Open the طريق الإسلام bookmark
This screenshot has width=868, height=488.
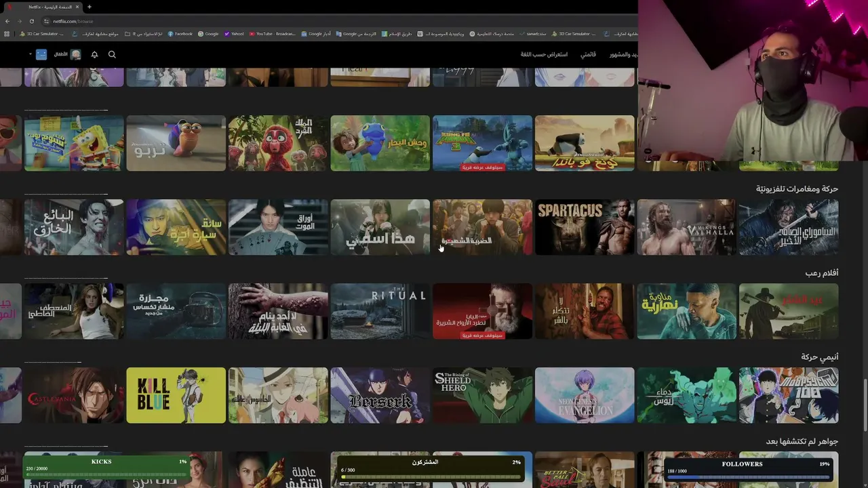[x=397, y=34]
